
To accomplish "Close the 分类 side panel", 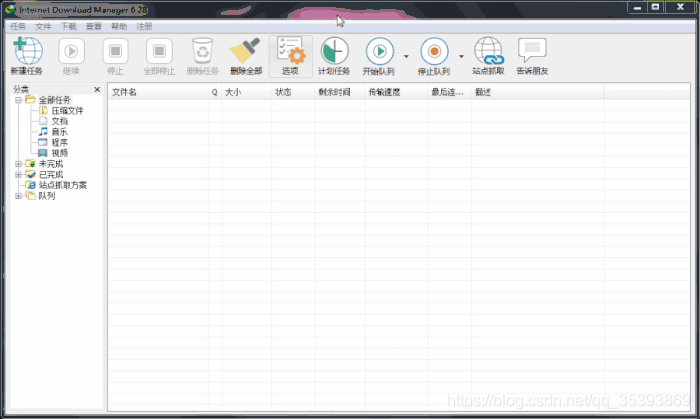I will (x=97, y=89).
